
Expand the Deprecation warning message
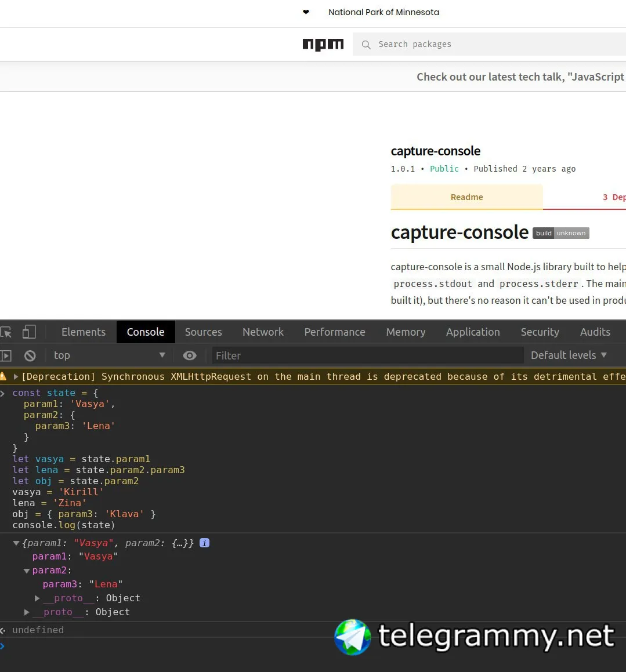point(16,376)
